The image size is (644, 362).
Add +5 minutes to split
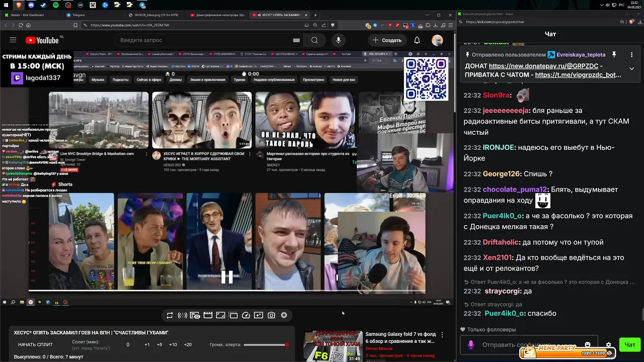tap(159, 344)
